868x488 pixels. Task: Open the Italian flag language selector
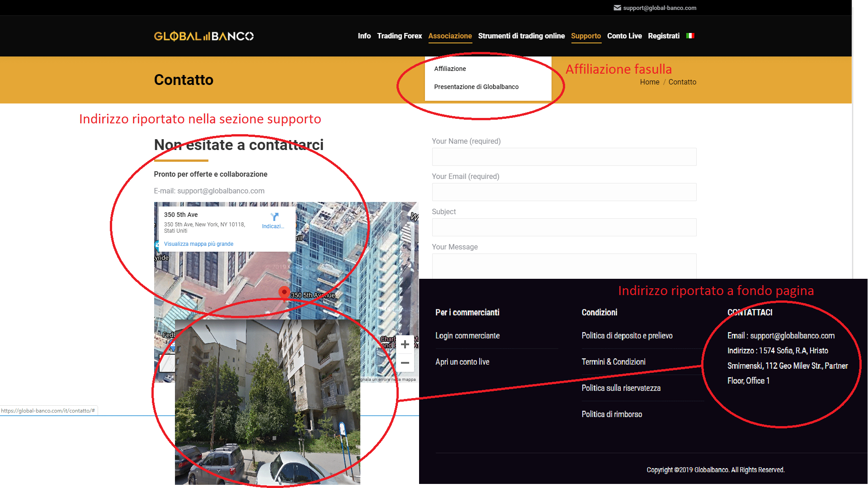(690, 36)
